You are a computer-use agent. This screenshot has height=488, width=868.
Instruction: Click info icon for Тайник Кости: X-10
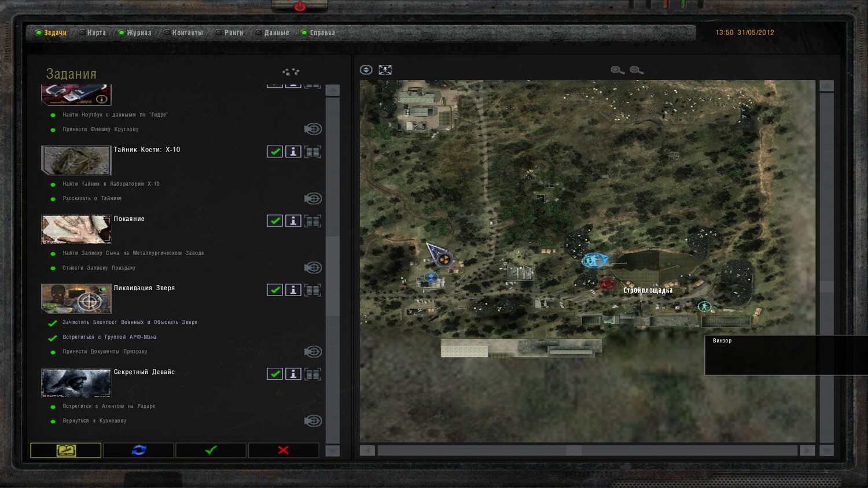click(x=293, y=151)
